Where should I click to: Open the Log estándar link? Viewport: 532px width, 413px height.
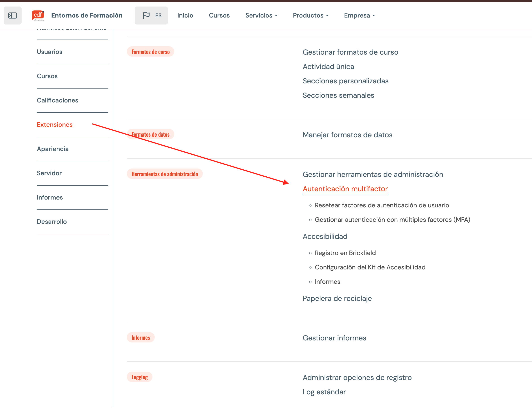pos(324,392)
